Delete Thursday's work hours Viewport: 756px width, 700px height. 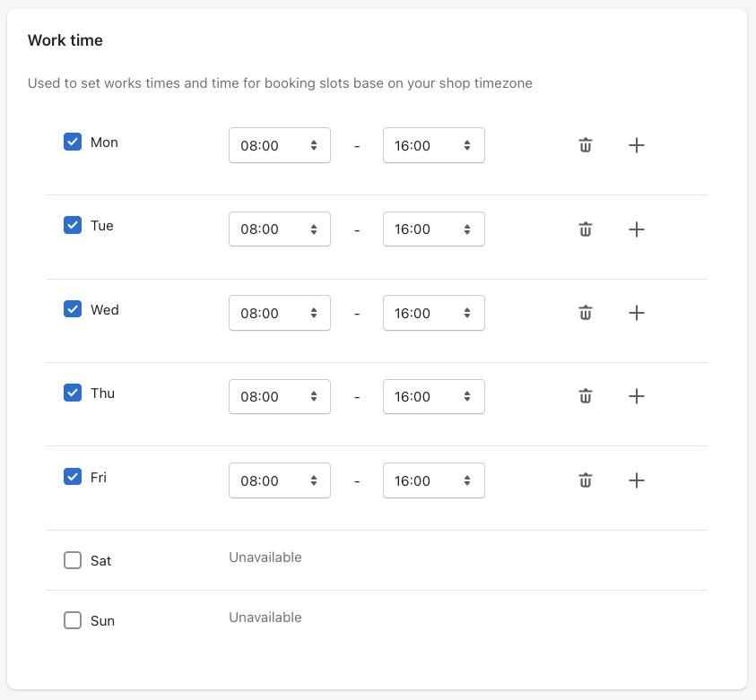pyautogui.click(x=585, y=396)
